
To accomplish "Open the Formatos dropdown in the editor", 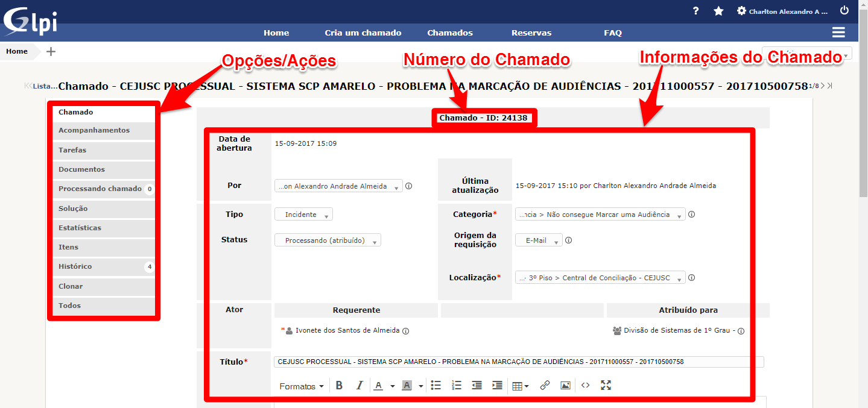I will pyautogui.click(x=302, y=386).
